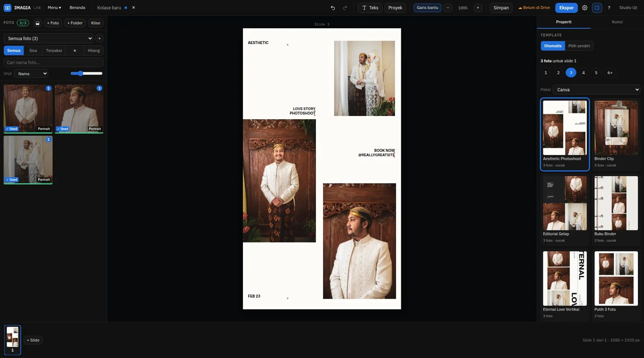
Task: Toggle the side panel layout icon
Action: click(x=597, y=8)
